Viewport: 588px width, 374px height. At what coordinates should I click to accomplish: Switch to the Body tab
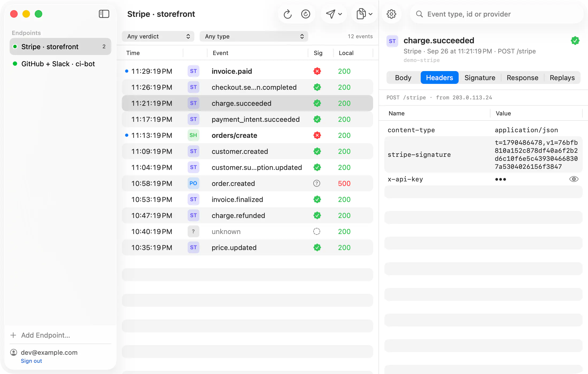403,77
